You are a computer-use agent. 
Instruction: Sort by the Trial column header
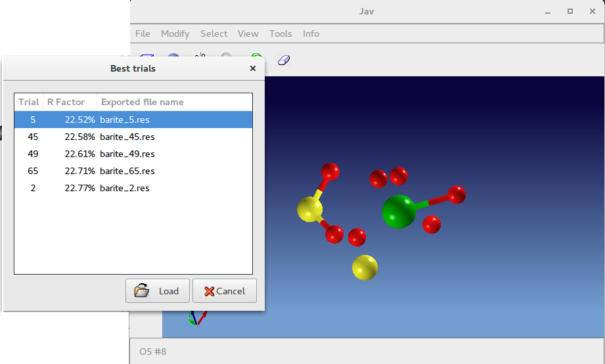(28, 102)
